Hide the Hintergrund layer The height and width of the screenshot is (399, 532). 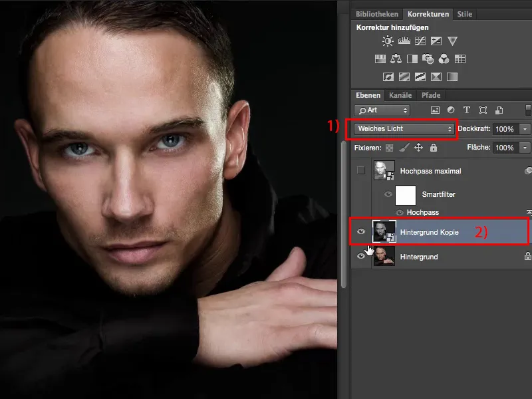[x=361, y=256]
